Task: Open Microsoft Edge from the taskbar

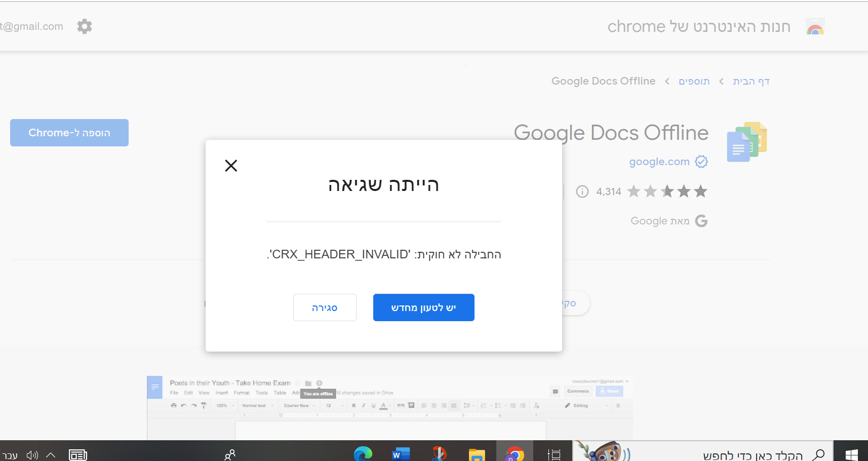Action: 363,454
